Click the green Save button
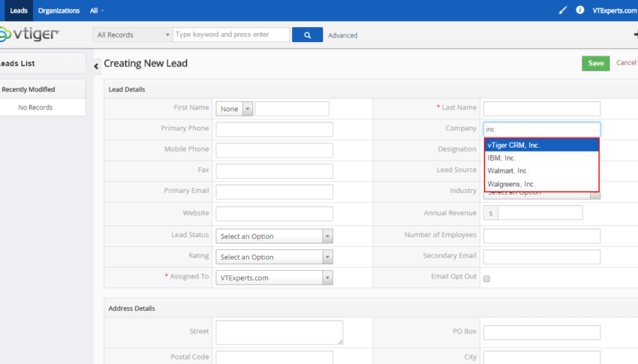The width and height of the screenshot is (638, 364). [596, 64]
